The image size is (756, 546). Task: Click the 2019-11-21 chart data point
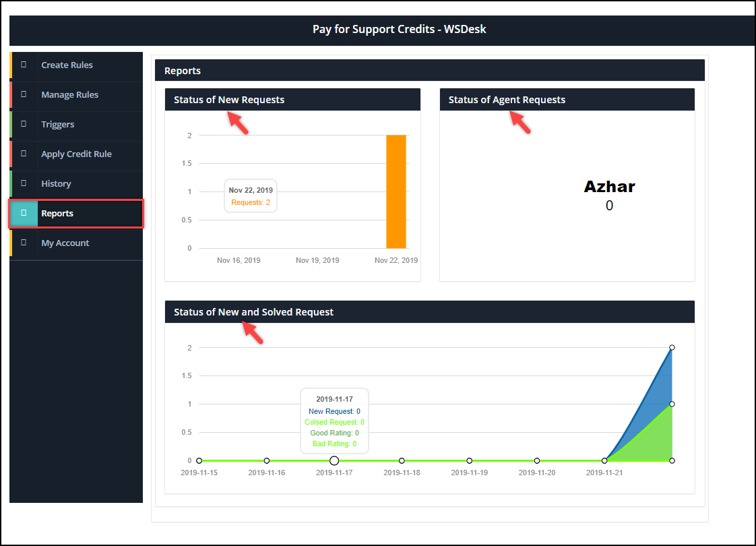pyautogui.click(x=604, y=460)
